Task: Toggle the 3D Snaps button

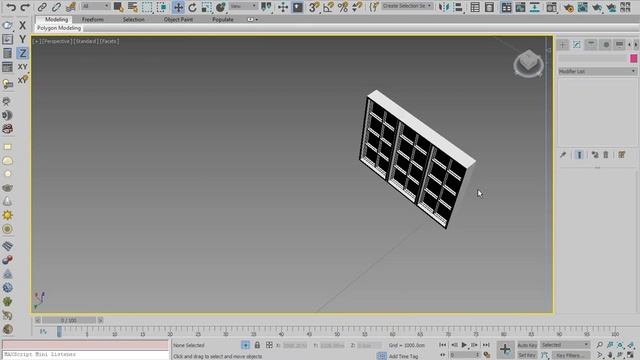Action: point(314,7)
